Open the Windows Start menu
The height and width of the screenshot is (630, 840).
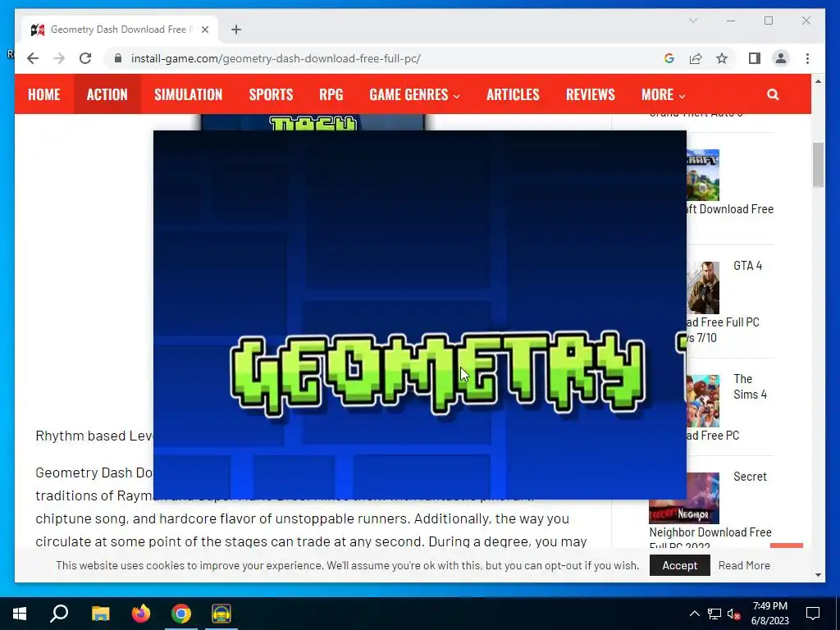20,614
